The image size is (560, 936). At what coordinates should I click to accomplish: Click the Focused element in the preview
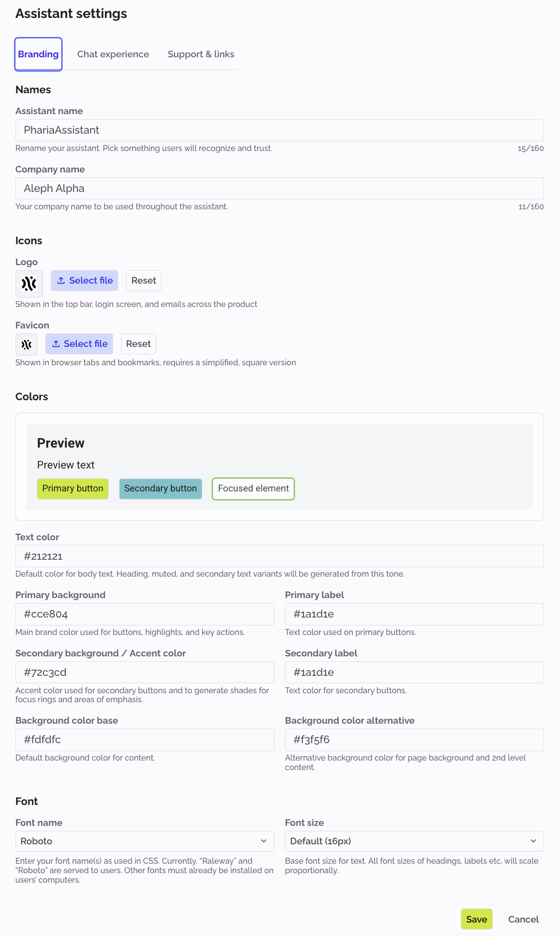pyautogui.click(x=253, y=489)
